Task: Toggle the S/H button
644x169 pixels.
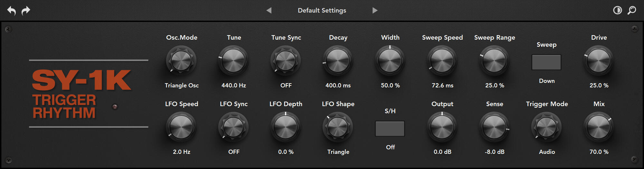Action: [x=390, y=129]
